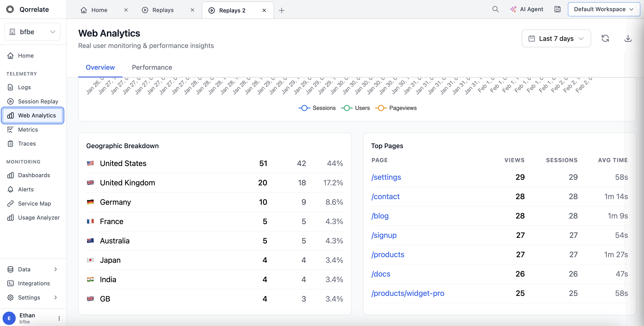Open the Last 7 days date picker

pyautogui.click(x=556, y=38)
